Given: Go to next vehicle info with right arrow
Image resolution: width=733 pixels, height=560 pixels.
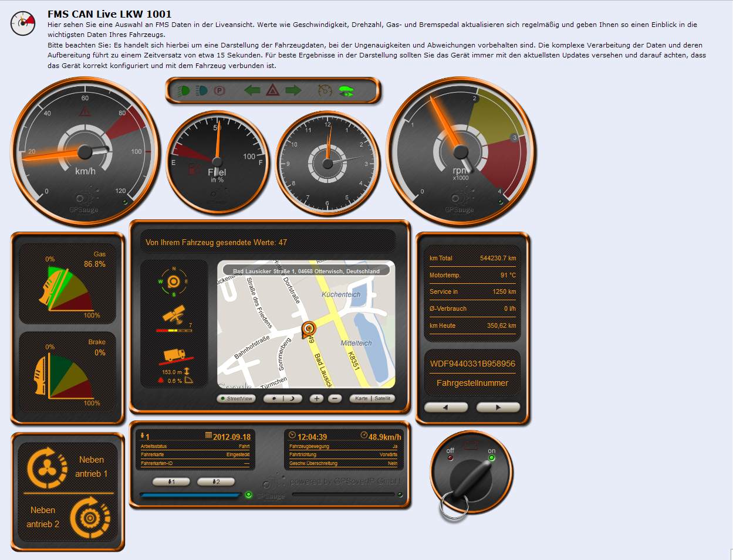Looking at the screenshot, I should [498, 407].
